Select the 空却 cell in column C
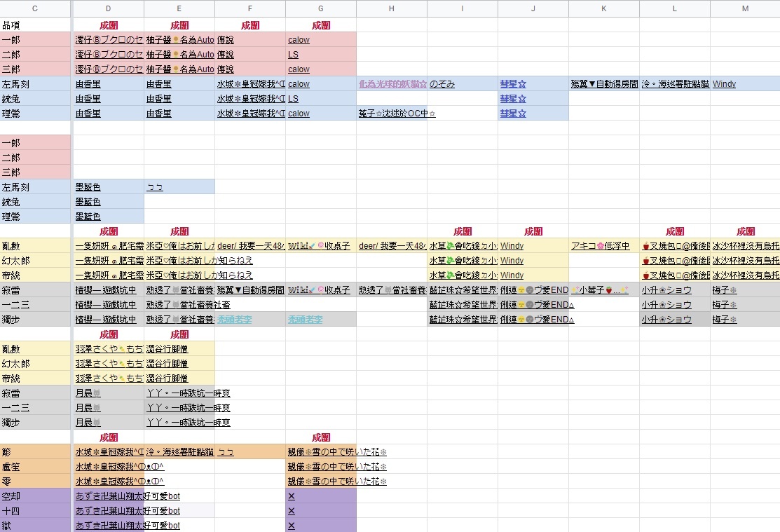This screenshot has width=780, height=532. [x=35, y=496]
